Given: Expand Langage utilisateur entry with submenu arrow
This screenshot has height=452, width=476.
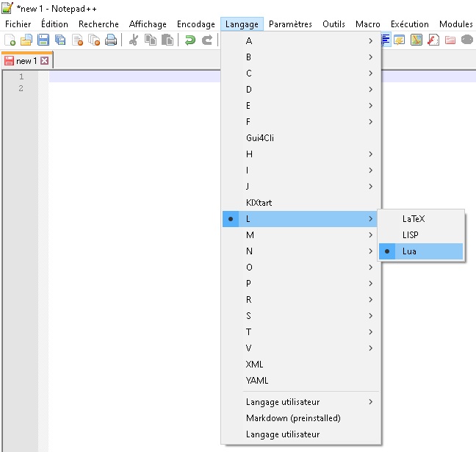Looking at the screenshot, I should [301, 402].
